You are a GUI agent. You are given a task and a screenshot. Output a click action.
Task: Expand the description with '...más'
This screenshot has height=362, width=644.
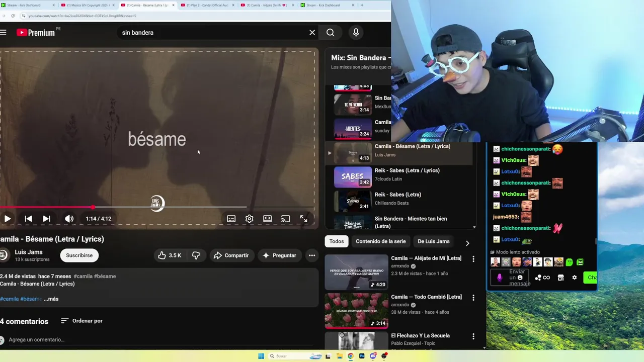click(51, 299)
